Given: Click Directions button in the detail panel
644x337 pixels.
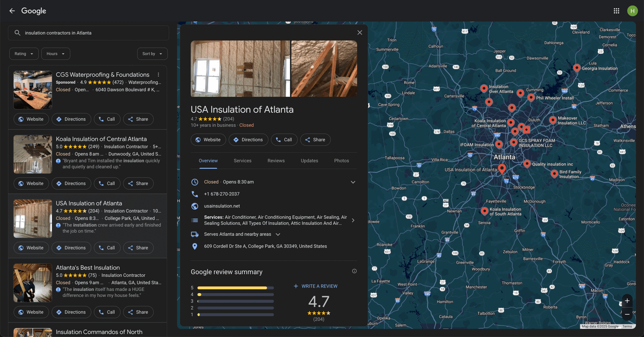Looking at the screenshot, I should click(248, 140).
